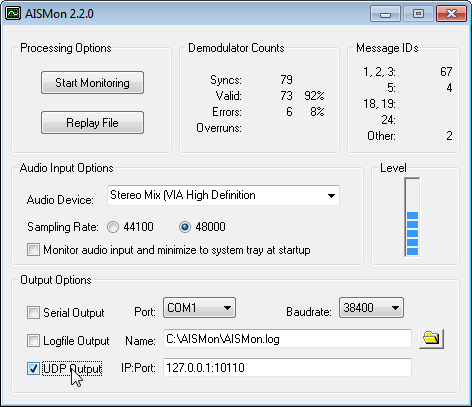The width and height of the screenshot is (472, 407).
Task: Open the Audio Device dropdown
Action: [223, 195]
